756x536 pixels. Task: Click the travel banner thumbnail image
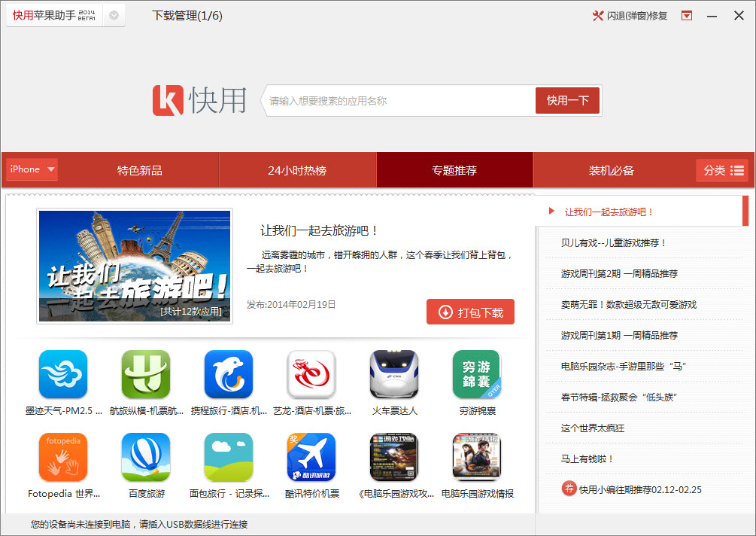(x=135, y=266)
